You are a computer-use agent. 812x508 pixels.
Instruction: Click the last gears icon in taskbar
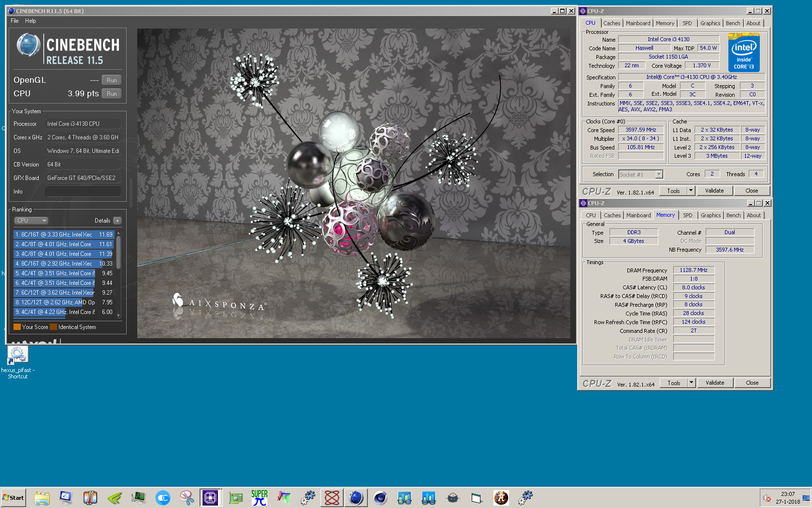tap(525, 498)
